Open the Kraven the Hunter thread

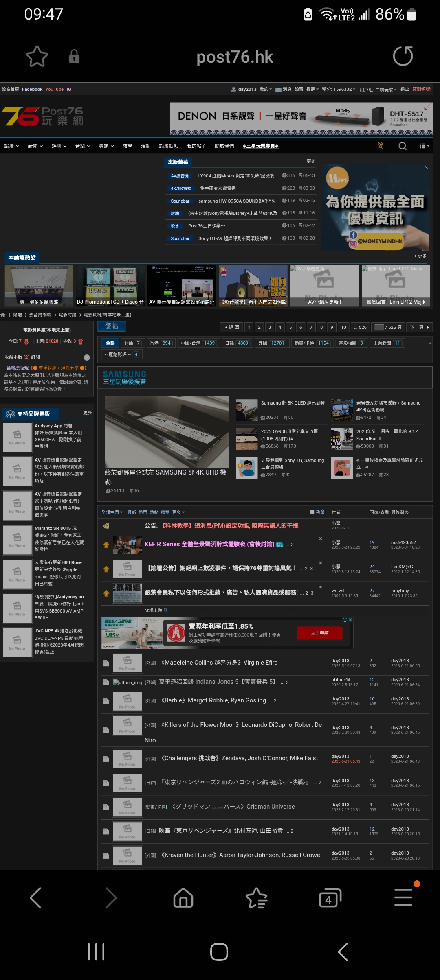pyautogui.click(x=240, y=855)
